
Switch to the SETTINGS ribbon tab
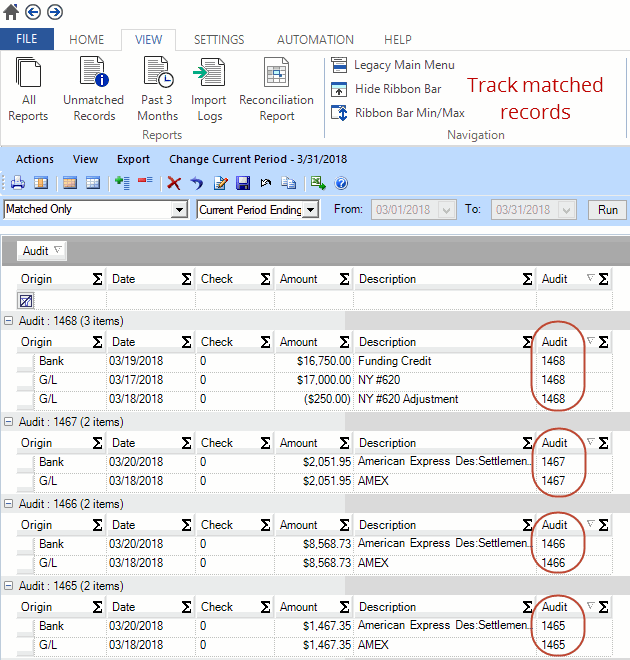218,40
